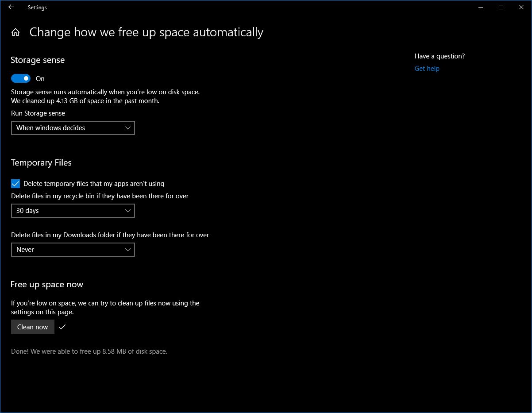Click the checkmark next to Clean now

[62, 327]
